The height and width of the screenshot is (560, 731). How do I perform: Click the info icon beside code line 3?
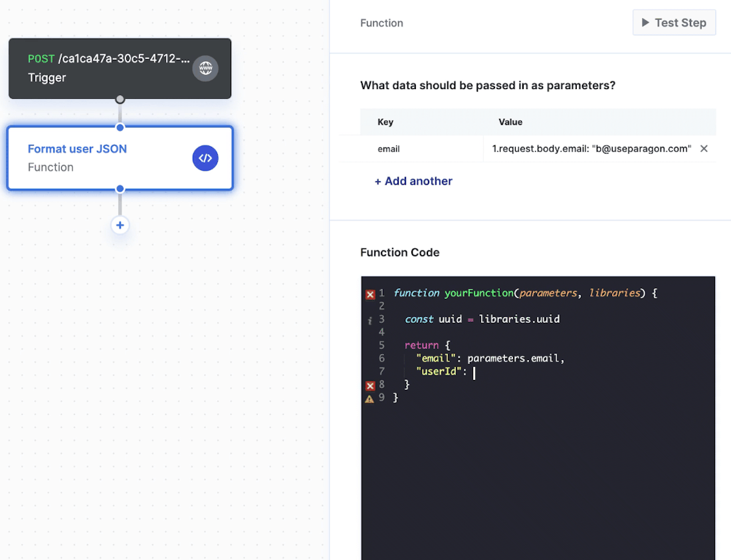(371, 320)
